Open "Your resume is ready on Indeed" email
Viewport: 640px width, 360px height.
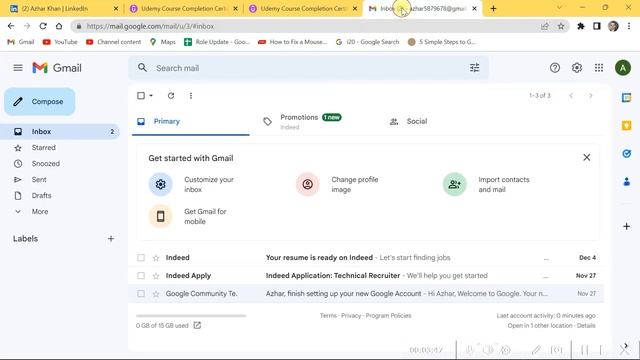tap(366, 258)
